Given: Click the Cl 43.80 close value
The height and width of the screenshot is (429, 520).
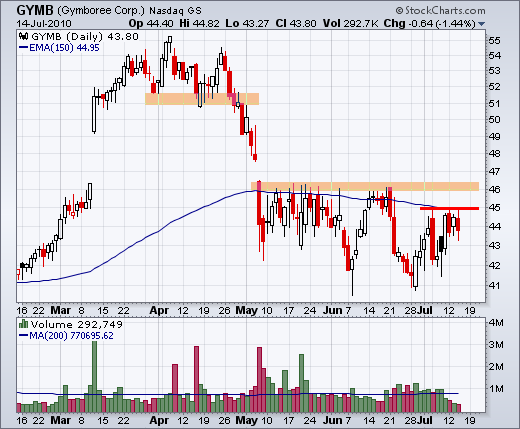Looking at the screenshot, I should tap(296, 24).
